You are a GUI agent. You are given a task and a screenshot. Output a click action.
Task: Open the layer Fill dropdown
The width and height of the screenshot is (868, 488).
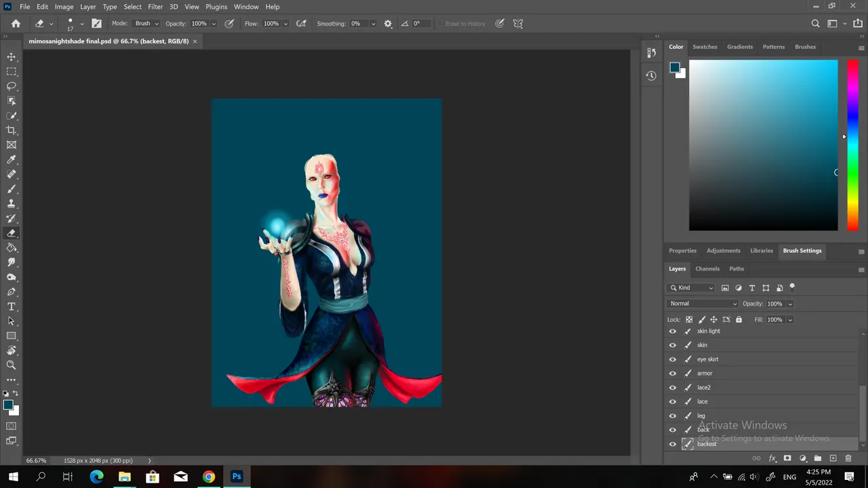coord(790,319)
